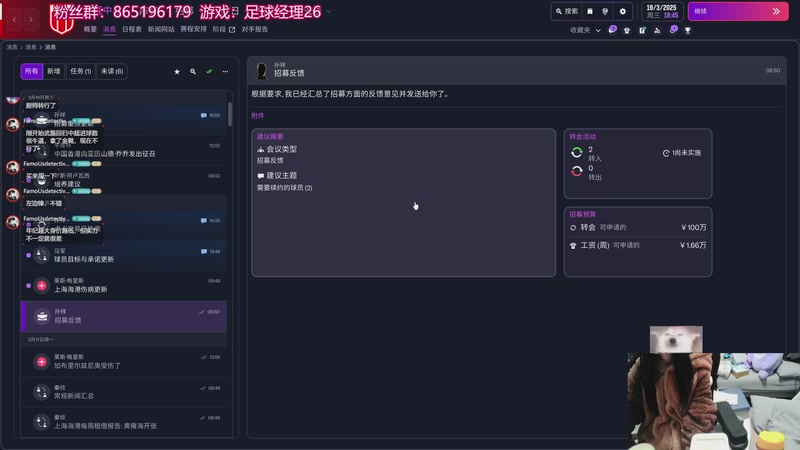Viewport: 800px width, 450px height.
Task: Click the 工资(周) budget row showing ¥1.66万
Action: pos(638,245)
